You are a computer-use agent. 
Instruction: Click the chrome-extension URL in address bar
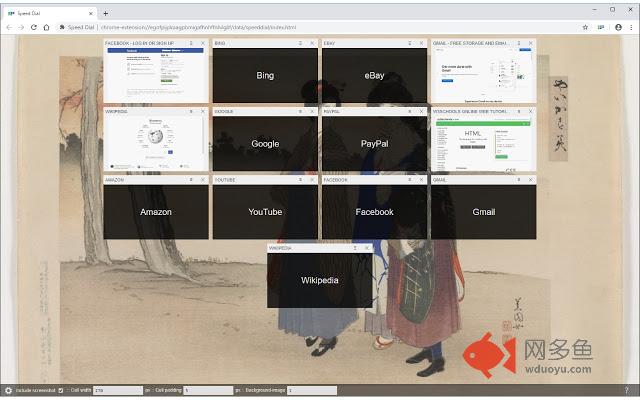coord(198,27)
